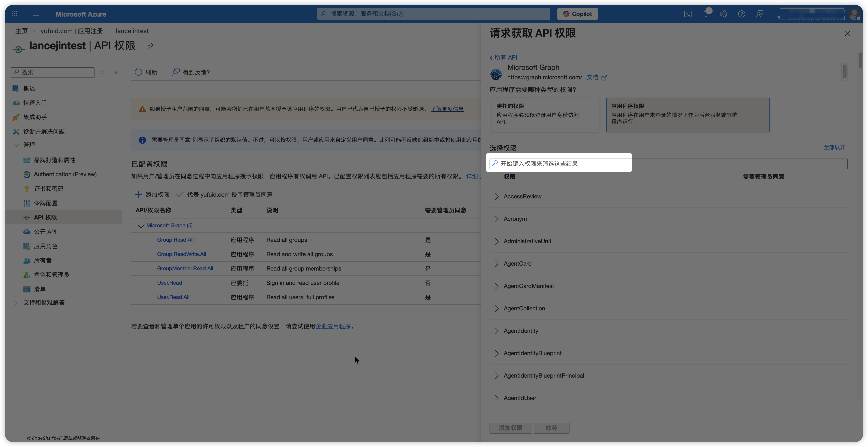
Task: Click the Expand all link
Action: 834,147
